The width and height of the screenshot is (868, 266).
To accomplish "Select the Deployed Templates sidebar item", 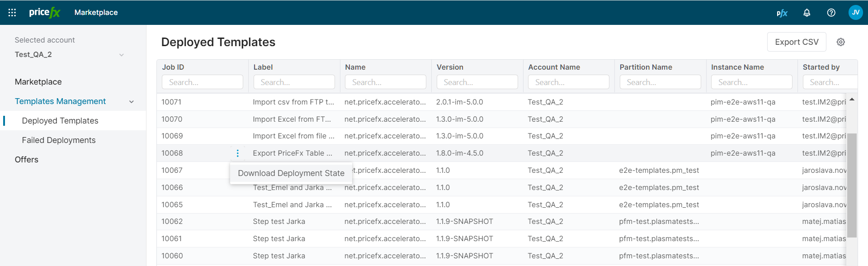I will 60,121.
